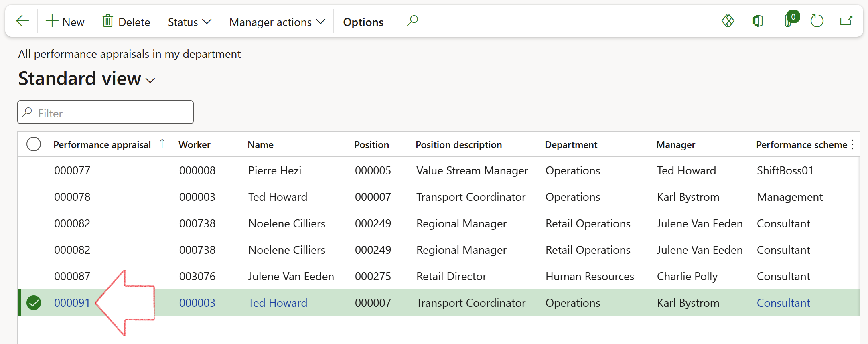Screen dimensions: 868x344
Task: Click the search magnifier icon in toolbar
Action: [412, 21]
